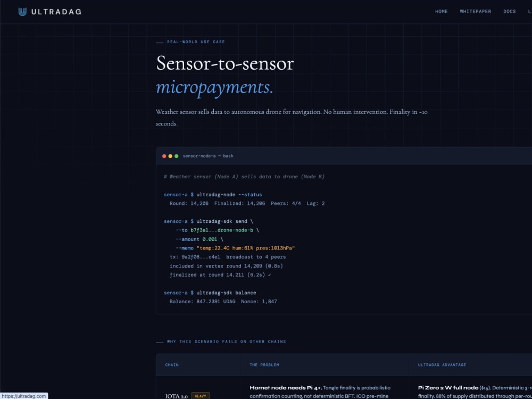Click the 'Round: 14,208 Finalized' status line

click(247, 204)
